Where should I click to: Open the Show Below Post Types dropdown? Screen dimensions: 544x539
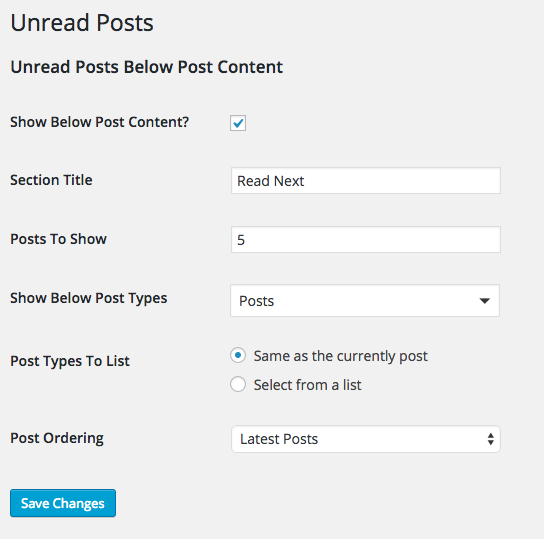(x=365, y=301)
